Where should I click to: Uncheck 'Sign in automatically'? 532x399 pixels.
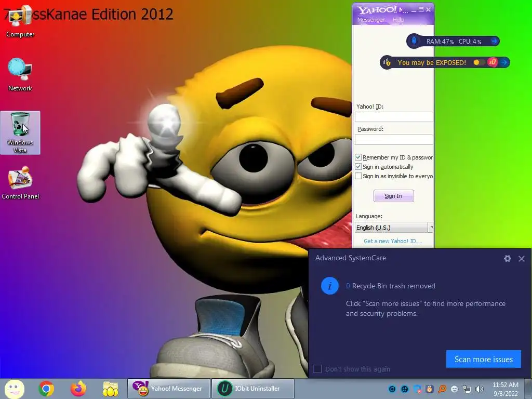coord(358,167)
